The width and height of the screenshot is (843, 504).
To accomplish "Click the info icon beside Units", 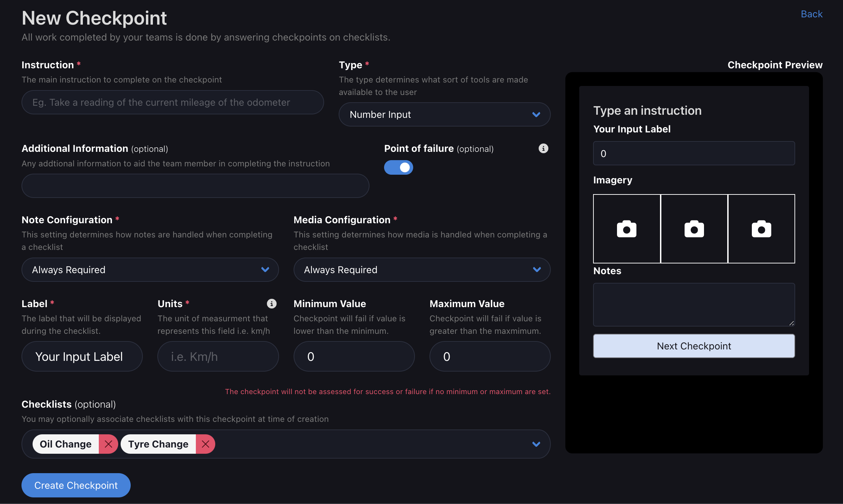I will pos(271,304).
